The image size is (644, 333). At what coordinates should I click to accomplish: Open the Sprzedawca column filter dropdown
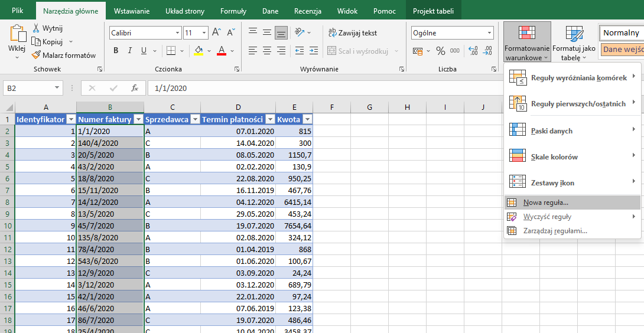(x=194, y=119)
